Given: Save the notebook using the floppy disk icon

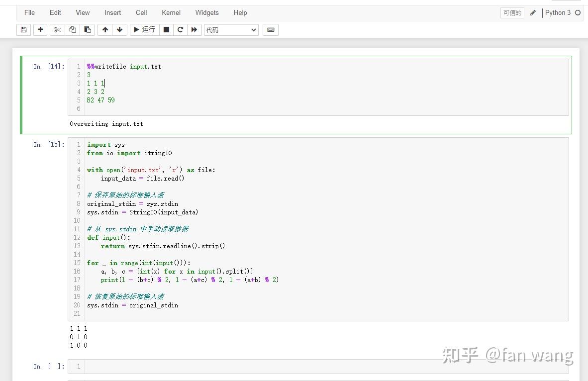Looking at the screenshot, I should click(23, 30).
